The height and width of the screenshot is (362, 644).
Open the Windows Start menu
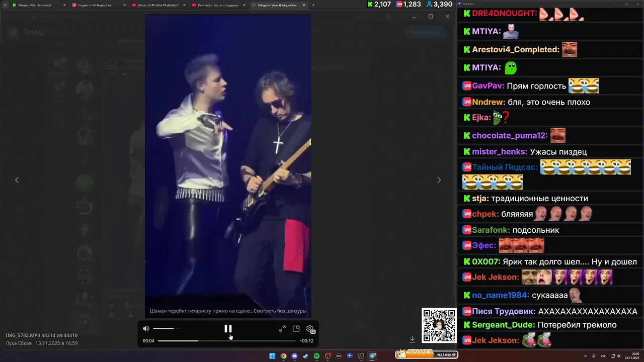tap(272, 356)
